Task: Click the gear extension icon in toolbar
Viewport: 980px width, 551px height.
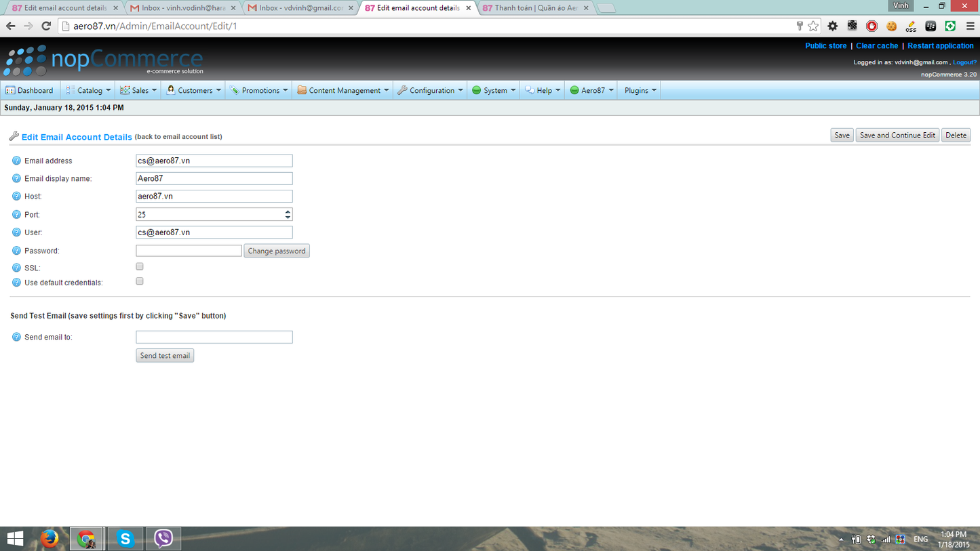Action: [x=833, y=26]
